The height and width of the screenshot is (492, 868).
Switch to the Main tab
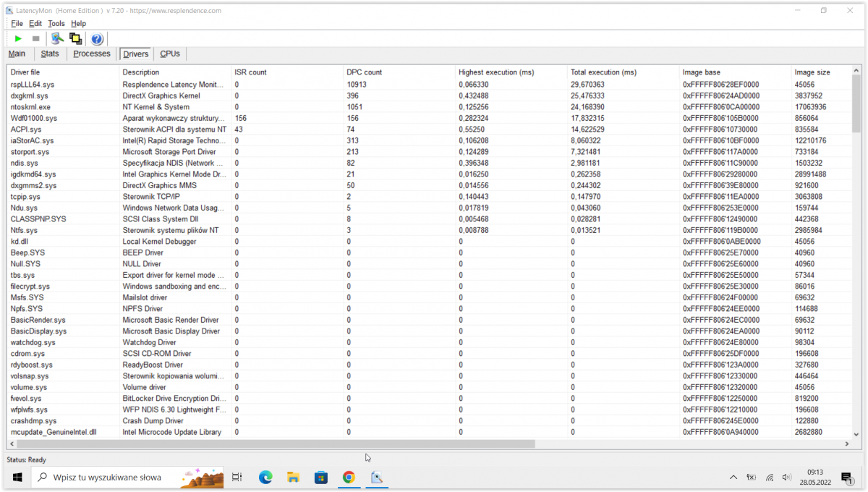point(17,54)
